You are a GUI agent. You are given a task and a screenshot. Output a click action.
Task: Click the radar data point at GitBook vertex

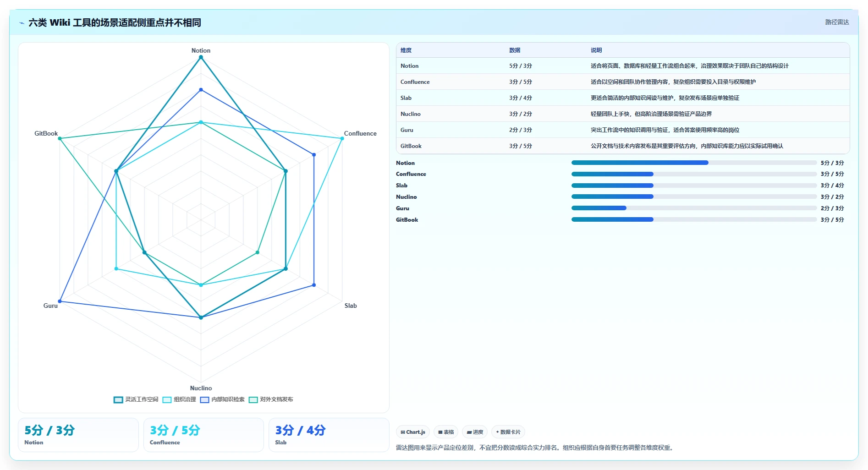tap(60, 138)
